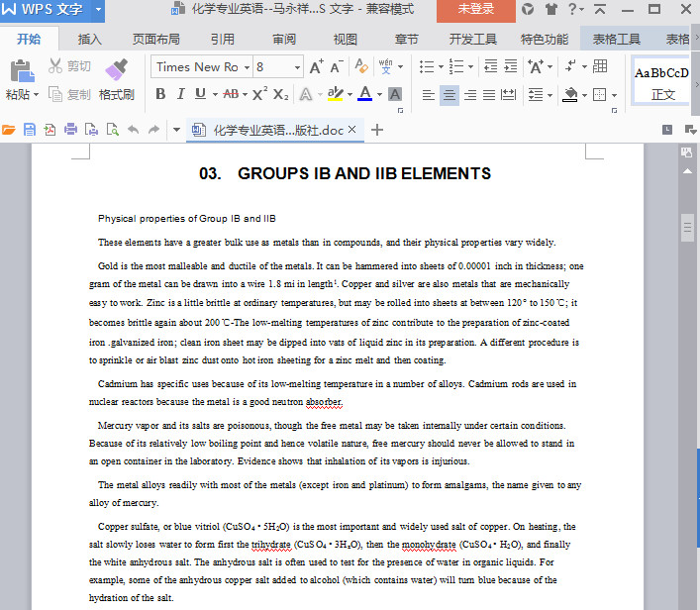Open the 页面布局 tab
Screen dimensions: 700x610
pyautogui.click(x=156, y=40)
